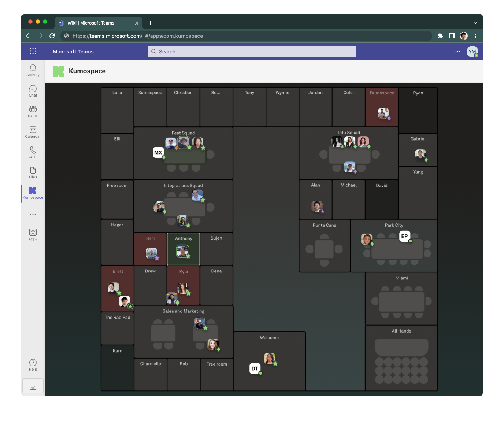504x423 pixels.
Task: Select the Kumospace app in the sidebar
Action: point(33,193)
